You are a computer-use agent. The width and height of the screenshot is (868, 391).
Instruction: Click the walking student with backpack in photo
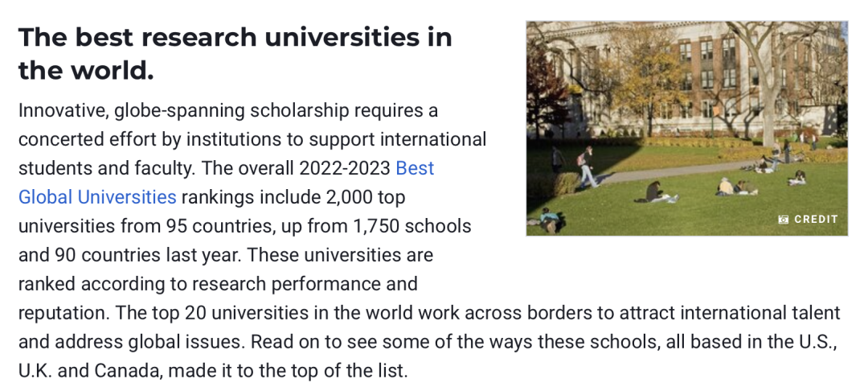tap(588, 167)
